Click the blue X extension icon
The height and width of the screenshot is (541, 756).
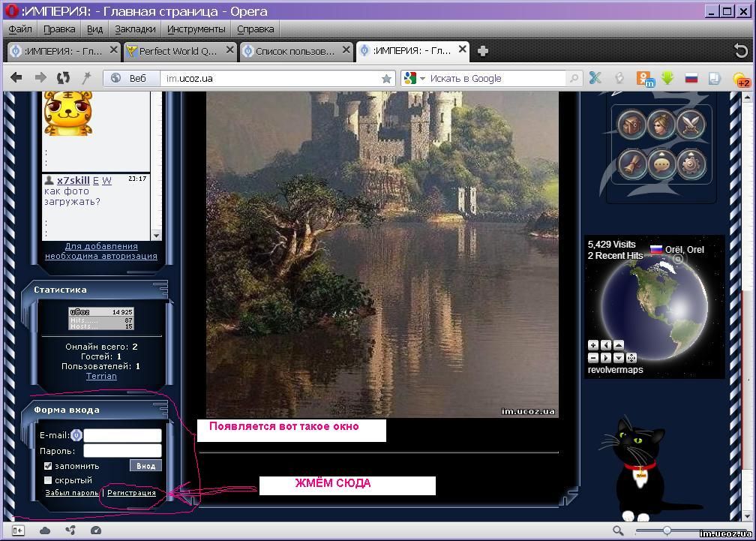(x=595, y=78)
